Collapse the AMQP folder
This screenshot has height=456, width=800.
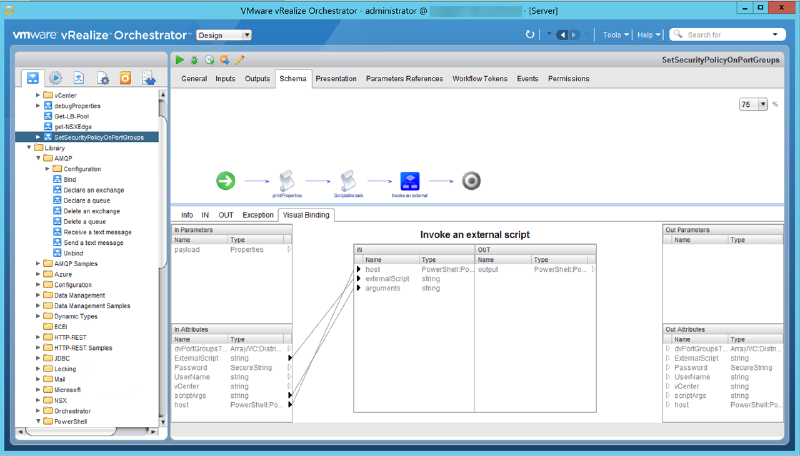tap(38, 158)
